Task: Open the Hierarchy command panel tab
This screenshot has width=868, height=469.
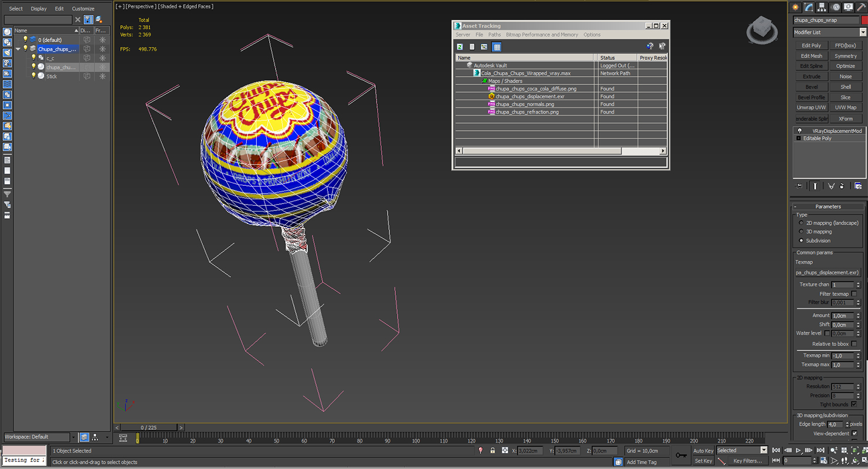Action: 822,7
